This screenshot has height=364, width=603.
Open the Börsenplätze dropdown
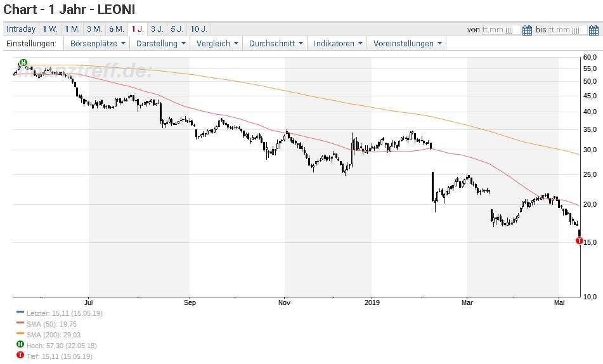pos(97,44)
